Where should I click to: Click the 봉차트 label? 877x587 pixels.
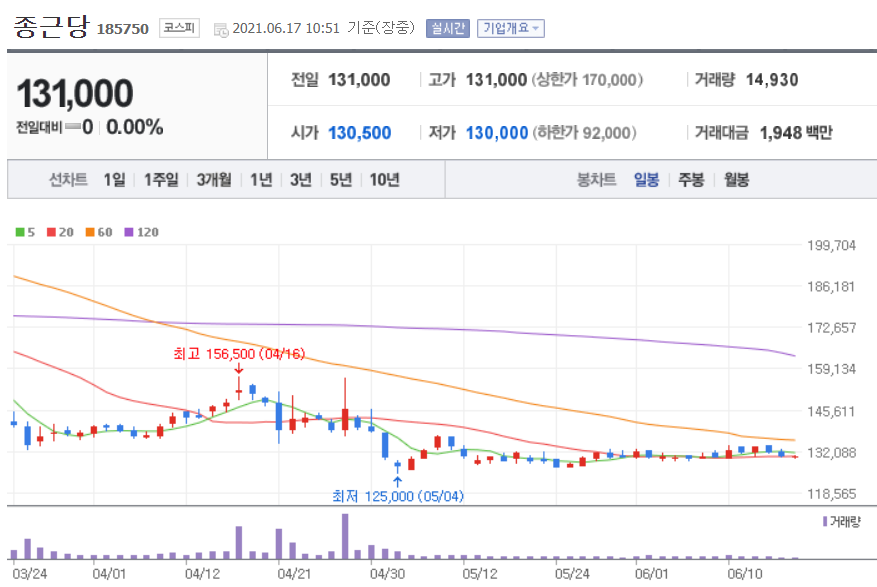pos(596,179)
